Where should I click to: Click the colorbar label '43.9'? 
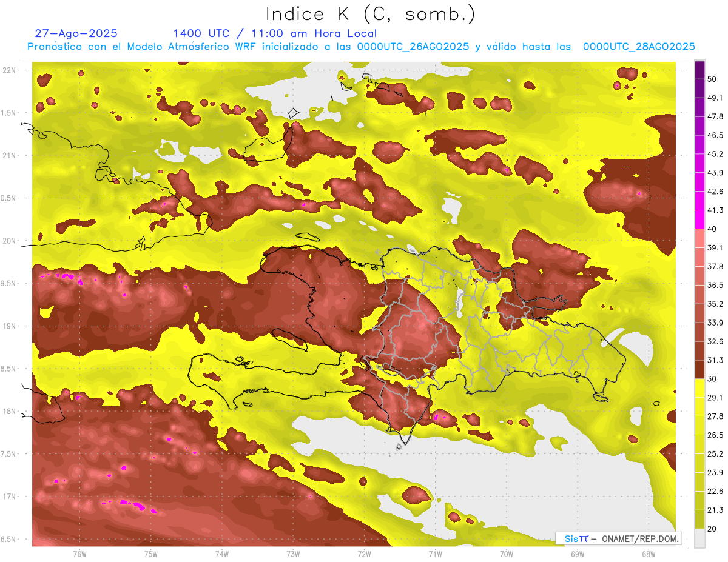(715, 173)
